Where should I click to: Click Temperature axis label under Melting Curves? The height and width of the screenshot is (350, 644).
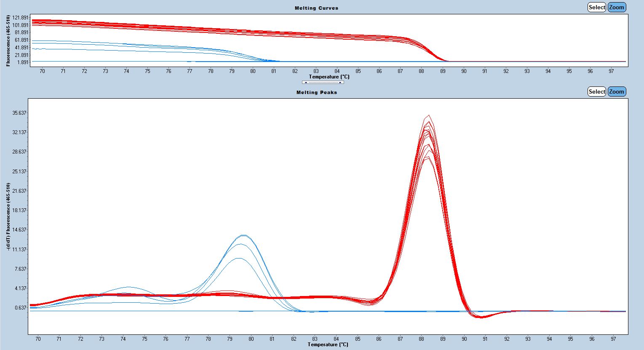tap(329, 77)
